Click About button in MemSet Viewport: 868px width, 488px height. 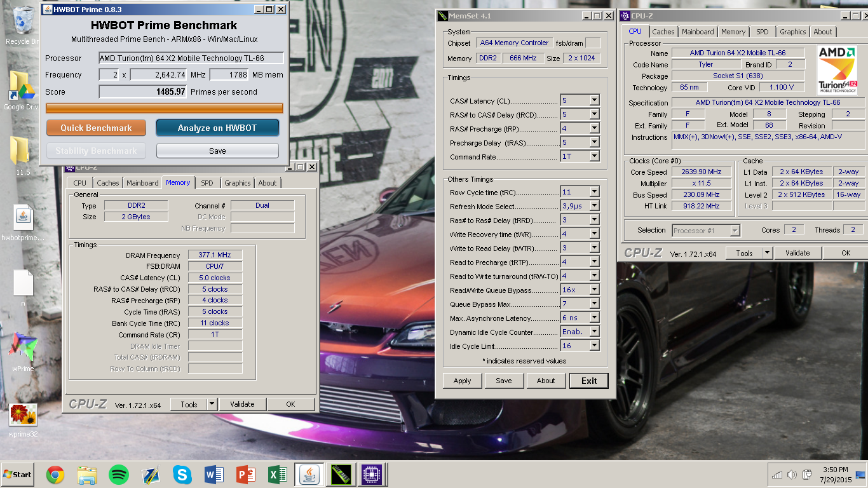[x=546, y=381]
